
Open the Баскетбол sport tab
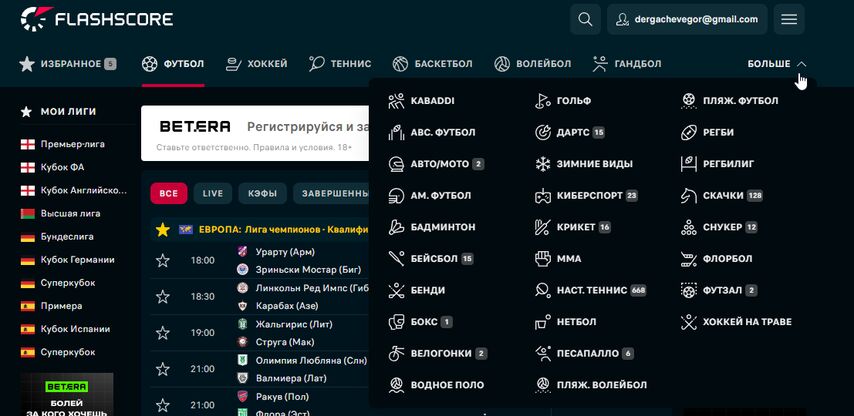pyautogui.click(x=432, y=64)
